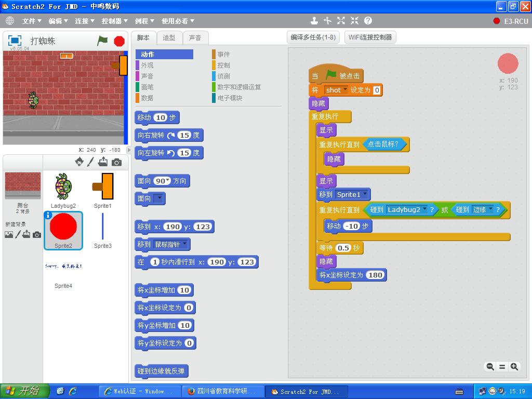This screenshot has height=399, width=532.
Task: Zoom in on the scripts area
Action: 514,367
